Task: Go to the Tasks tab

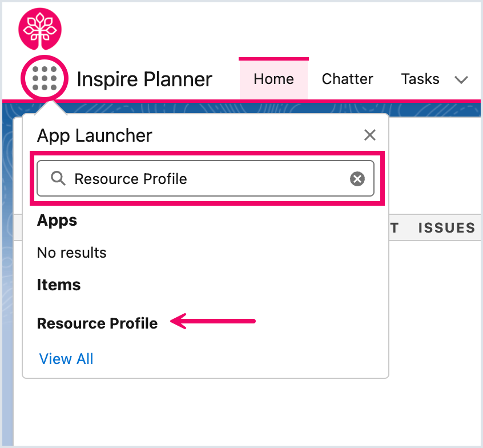Action: (420, 79)
